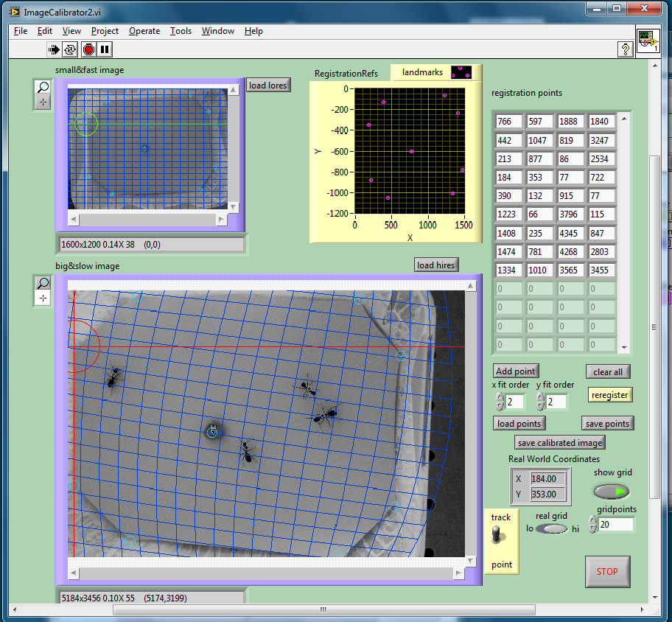Increment the x fit order stepper
Screen dimensions: 672x622
pyautogui.click(x=500, y=396)
